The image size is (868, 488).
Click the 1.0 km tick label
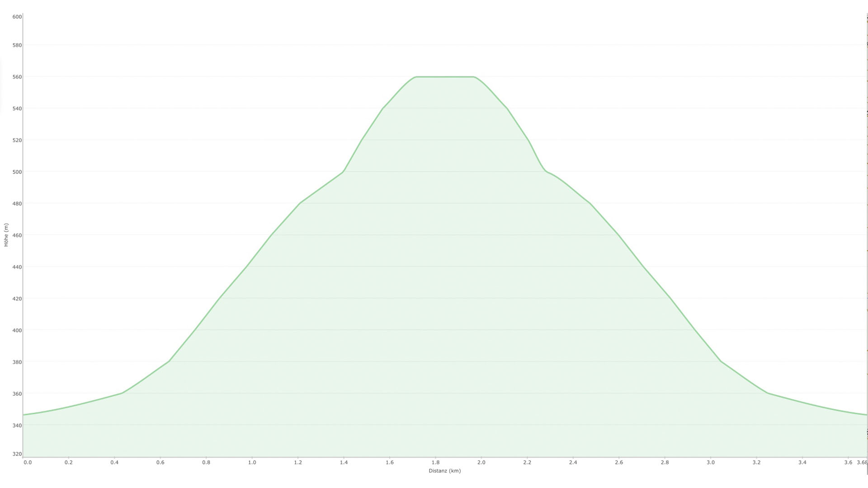252,462
